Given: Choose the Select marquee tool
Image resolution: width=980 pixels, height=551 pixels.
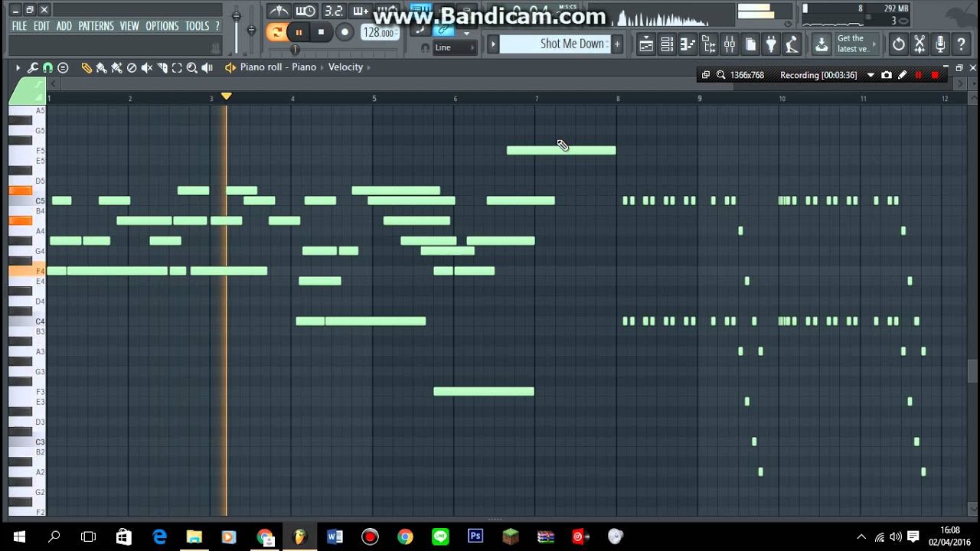Looking at the screenshot, I should point(177,67).
